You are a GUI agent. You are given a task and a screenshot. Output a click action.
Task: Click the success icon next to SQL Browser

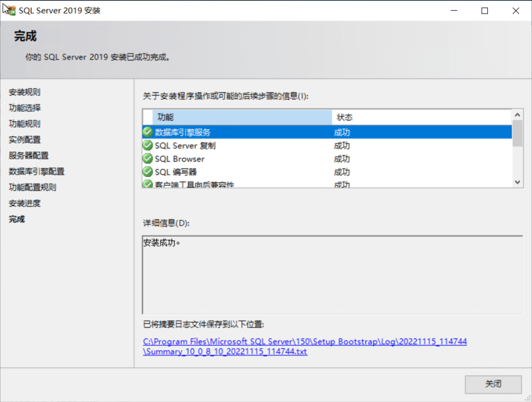click(148, 159)
